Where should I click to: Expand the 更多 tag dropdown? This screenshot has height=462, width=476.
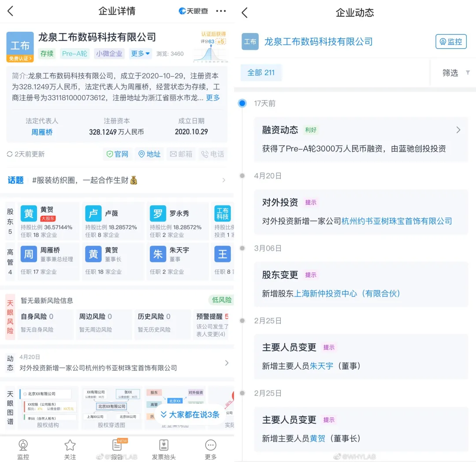point(140,54)
